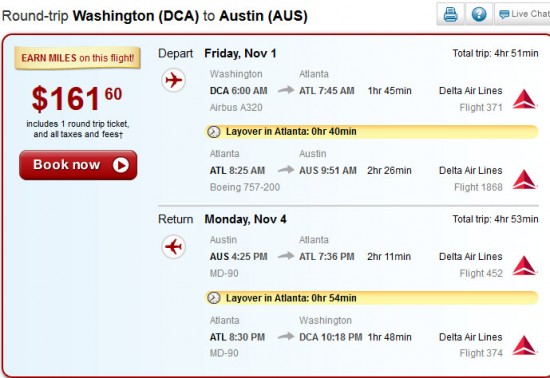This screenshot has width=550, height=378.
Task: Click Delta logo beside Flight 374
Action: 524,345
